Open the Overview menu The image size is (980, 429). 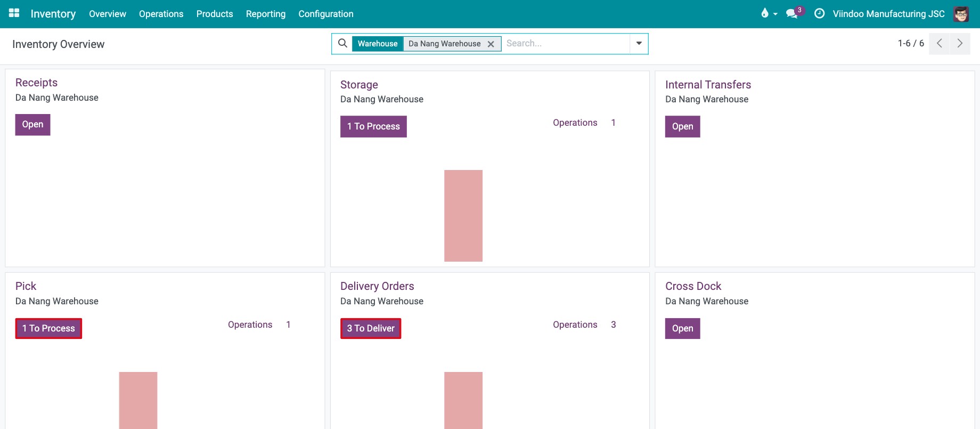coord(108,14)
